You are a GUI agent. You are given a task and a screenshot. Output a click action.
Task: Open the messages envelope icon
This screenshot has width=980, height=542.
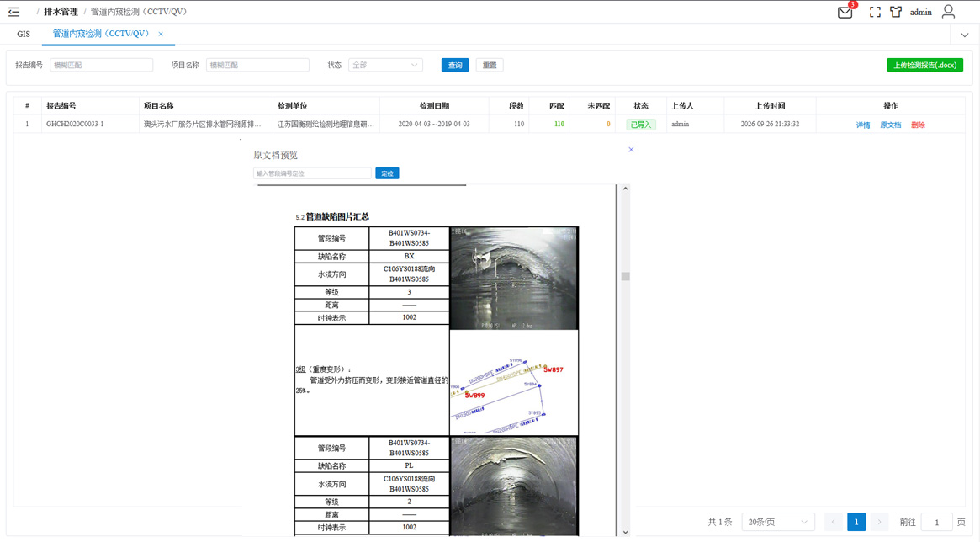point(845,12)
